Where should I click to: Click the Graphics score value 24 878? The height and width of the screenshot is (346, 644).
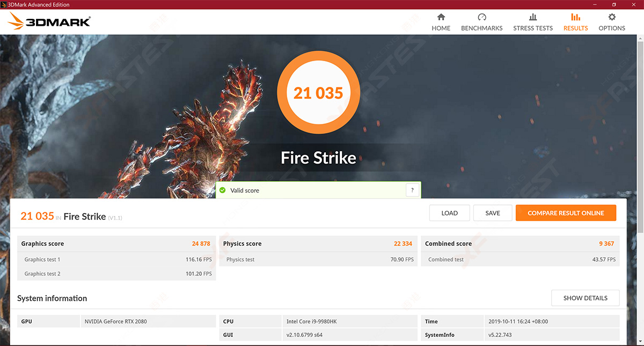click(201, 244)
